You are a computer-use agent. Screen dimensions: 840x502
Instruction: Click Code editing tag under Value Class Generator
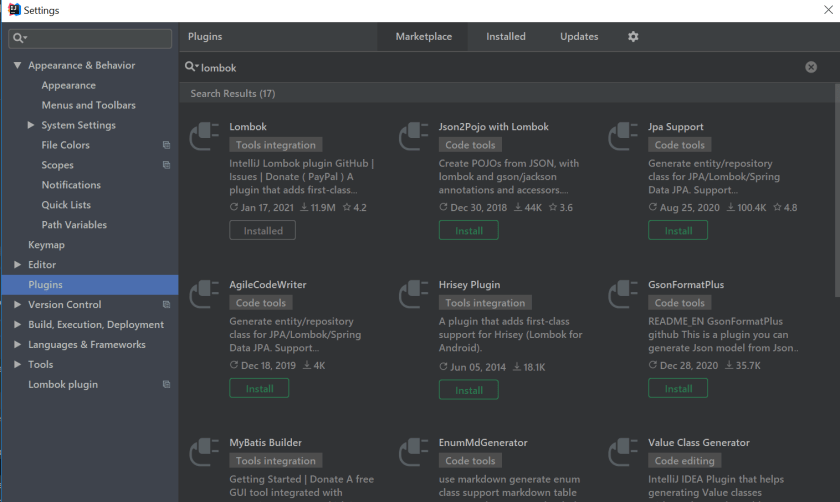pyautogui.click(x=685, y=461)
